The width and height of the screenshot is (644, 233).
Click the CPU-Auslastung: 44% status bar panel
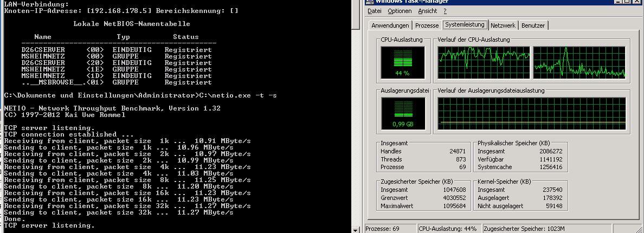tap(448, 229)
